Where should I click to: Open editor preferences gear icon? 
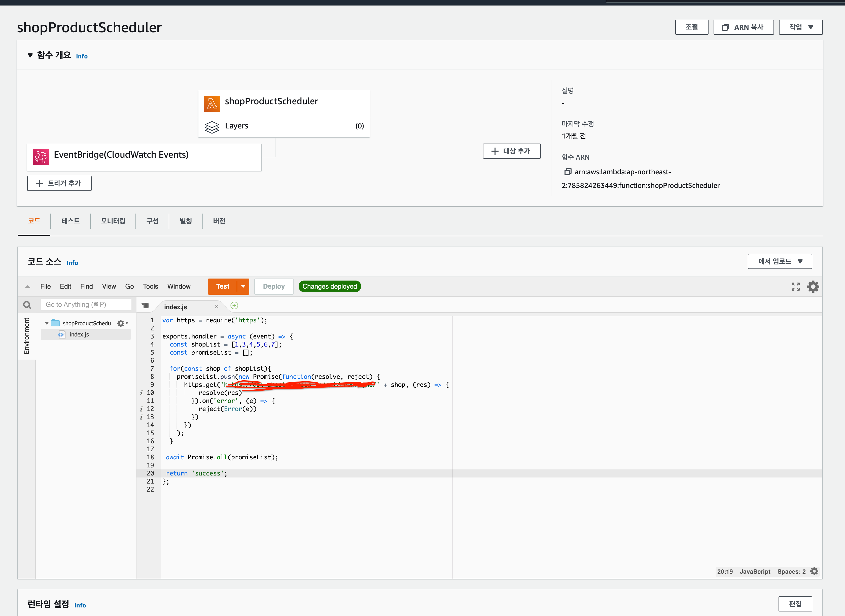(813, 286)
